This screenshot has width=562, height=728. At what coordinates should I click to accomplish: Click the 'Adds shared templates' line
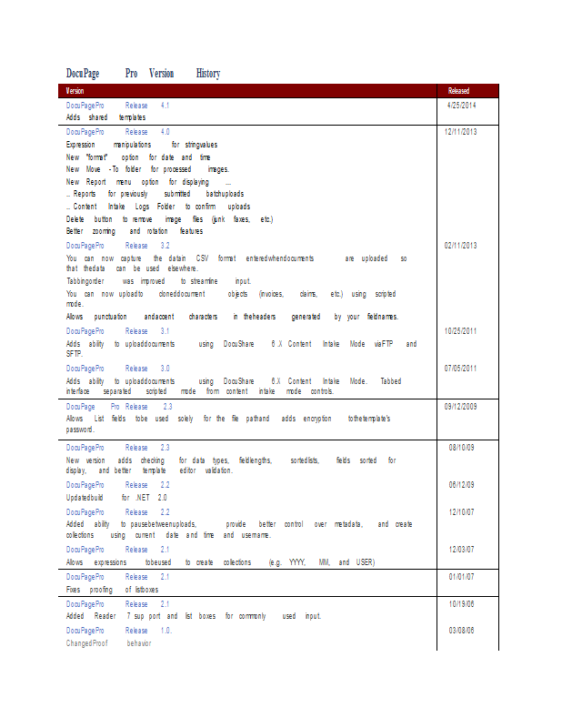105,117
